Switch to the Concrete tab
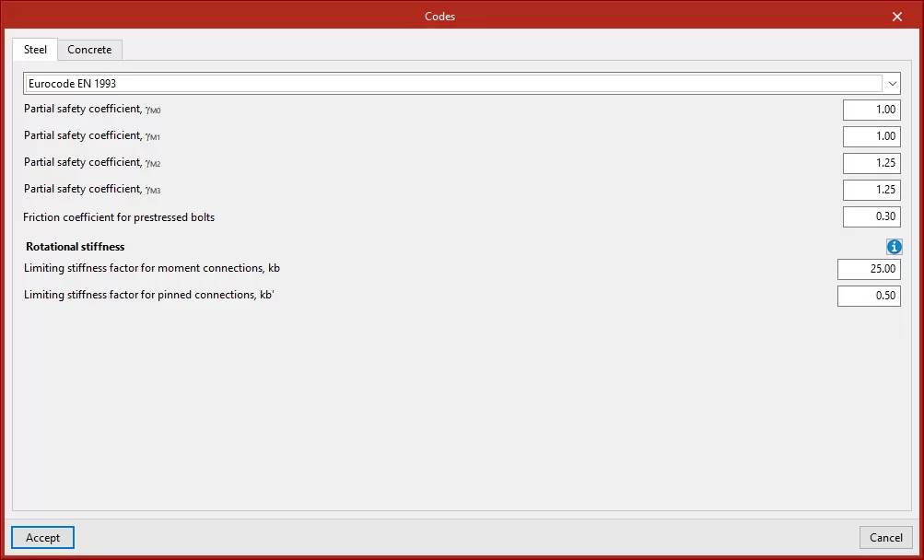Viewport: 924px width, 560px height. (x=89, y=50)
